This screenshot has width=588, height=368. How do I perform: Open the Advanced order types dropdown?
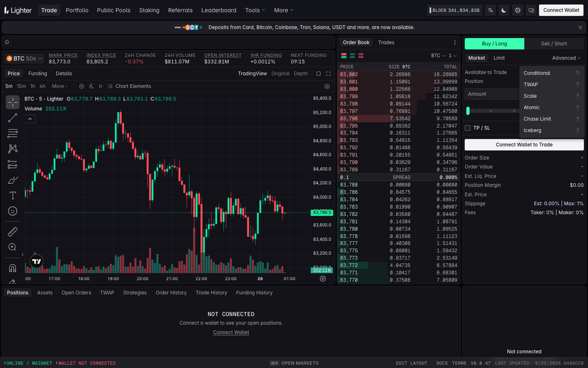click(566, 58)
